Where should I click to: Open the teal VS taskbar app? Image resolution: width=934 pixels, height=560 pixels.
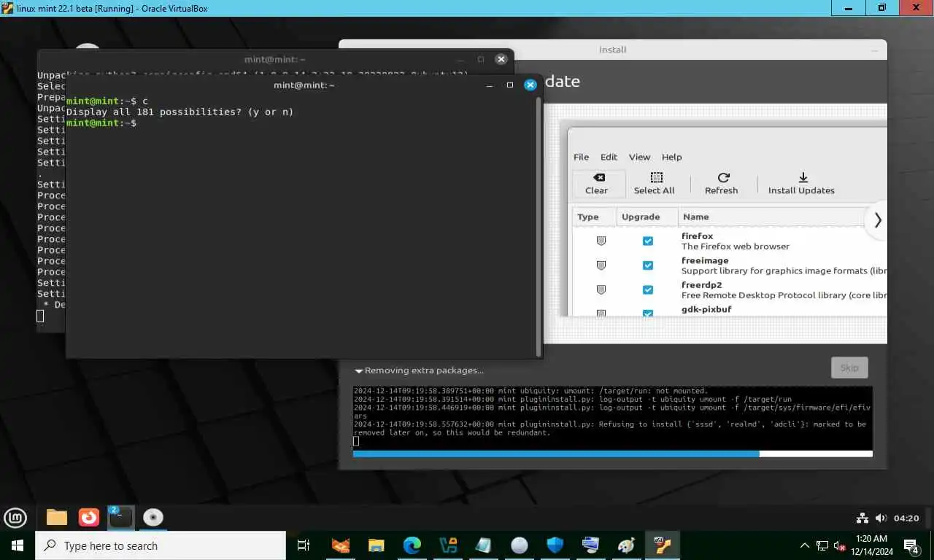[x=448, y=545]
